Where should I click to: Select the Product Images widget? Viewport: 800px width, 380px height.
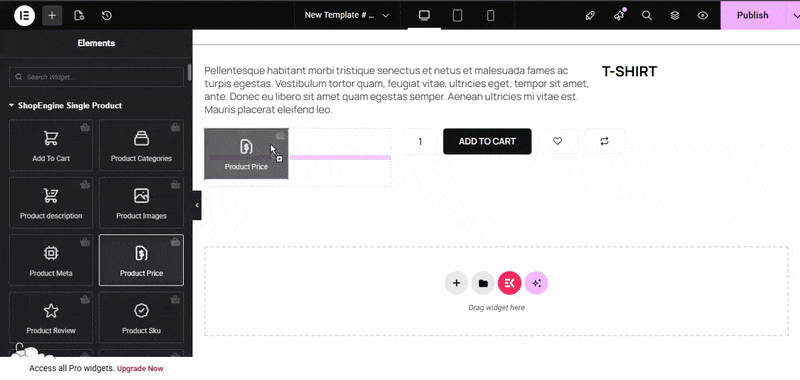tap(141, 202)
